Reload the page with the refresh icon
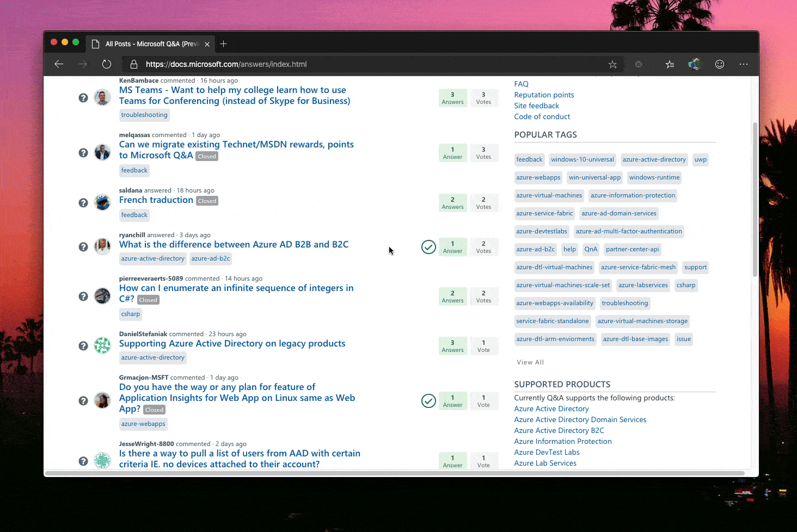 pyautogui.click(x=107, y=64)
